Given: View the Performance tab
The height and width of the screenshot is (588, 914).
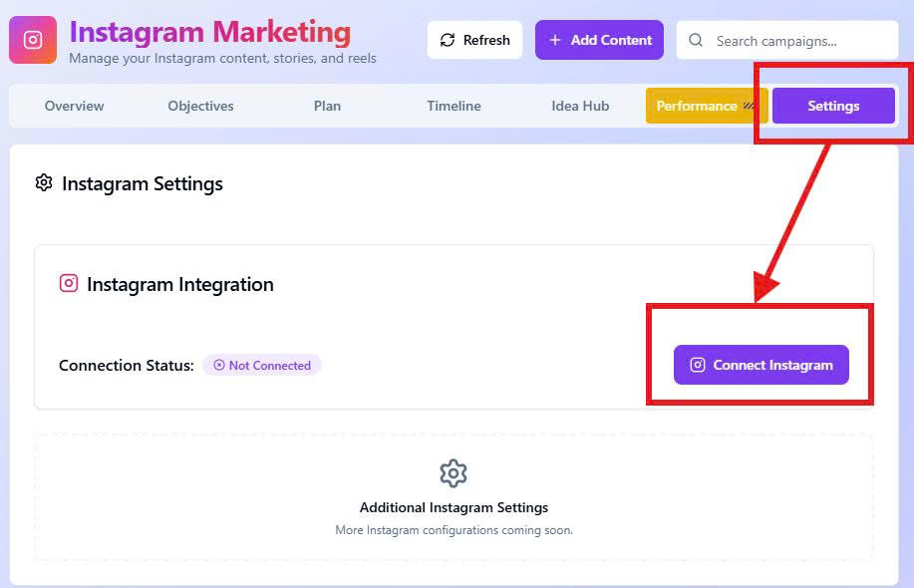Looking at the screenshot, I should (x=697, y=106).
